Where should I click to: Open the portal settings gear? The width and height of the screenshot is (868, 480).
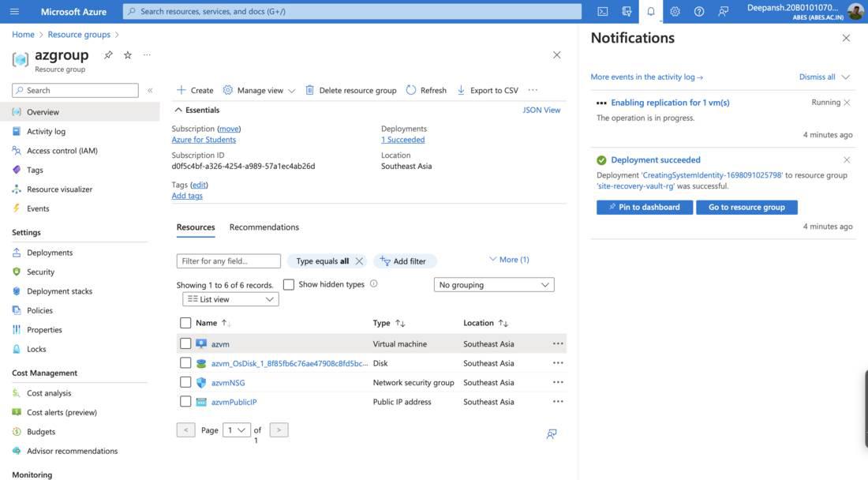click(x=675, y=12)
